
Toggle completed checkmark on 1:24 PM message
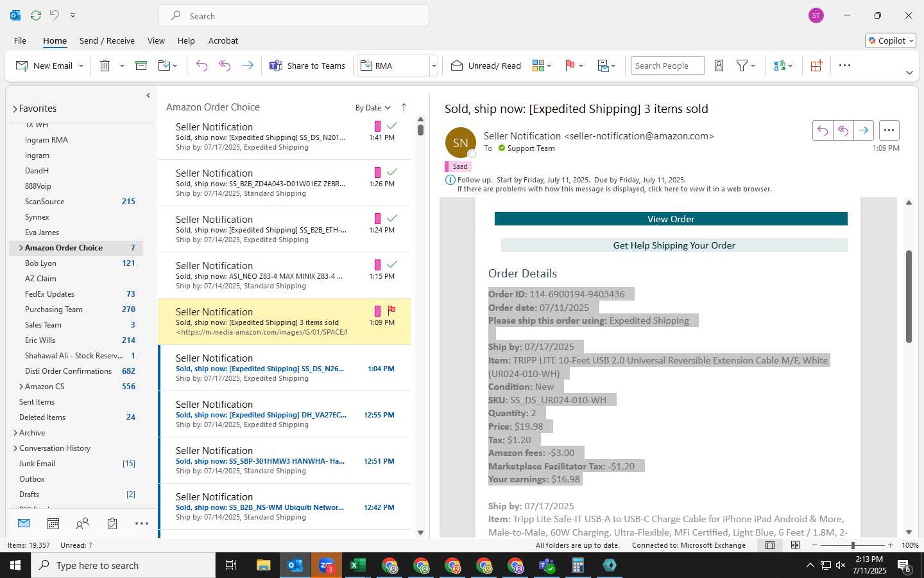click(392, 218)
